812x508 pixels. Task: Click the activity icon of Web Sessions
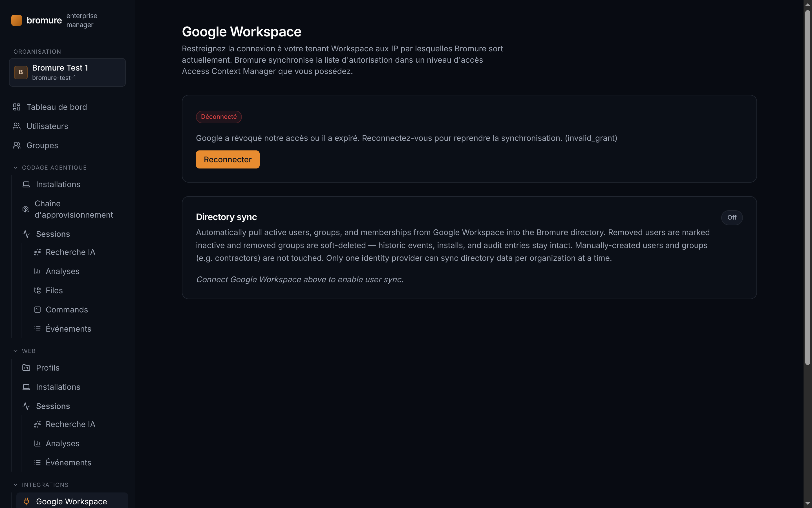tap(26, 406)
